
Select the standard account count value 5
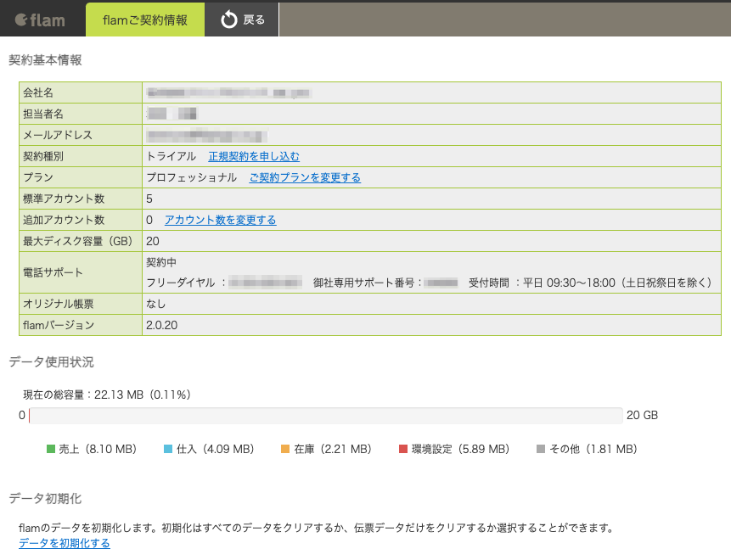(149, 199)
